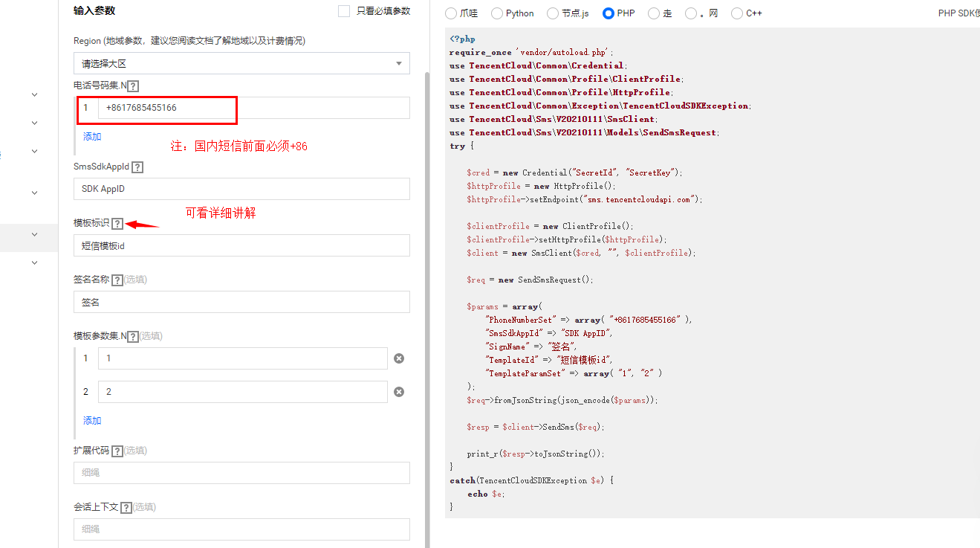This screenshot has height=548, width=980.
Task: Click 添加 under template parameter set
Action: [92, 421]
